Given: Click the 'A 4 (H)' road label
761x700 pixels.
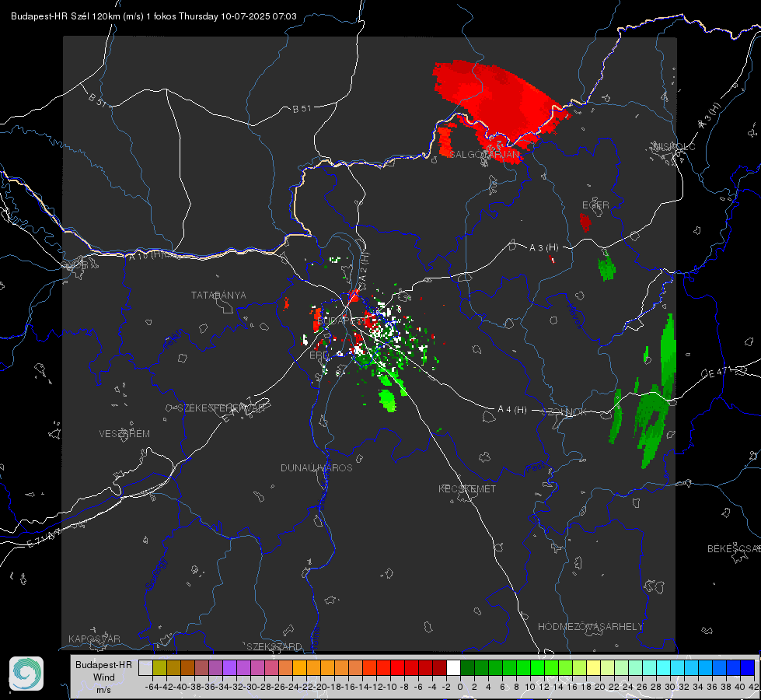Looking at the screenshot, I should tap(512, 410).
